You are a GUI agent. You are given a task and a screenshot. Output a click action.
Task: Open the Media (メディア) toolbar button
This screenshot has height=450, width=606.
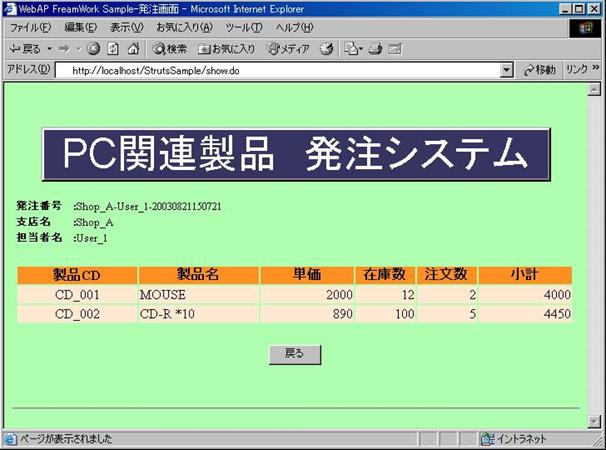pos(288,49)
